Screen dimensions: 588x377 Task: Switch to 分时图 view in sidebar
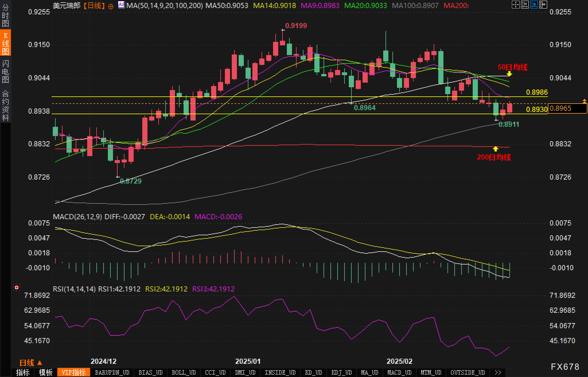[5, 15]
